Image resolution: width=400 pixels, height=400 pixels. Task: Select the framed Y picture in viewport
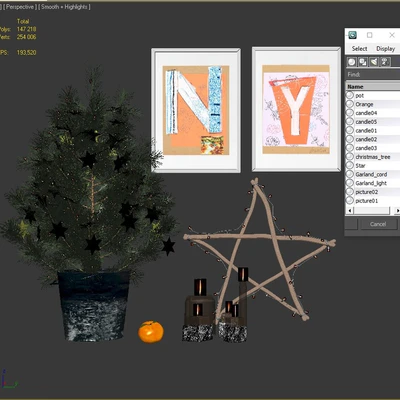[296, 109]
